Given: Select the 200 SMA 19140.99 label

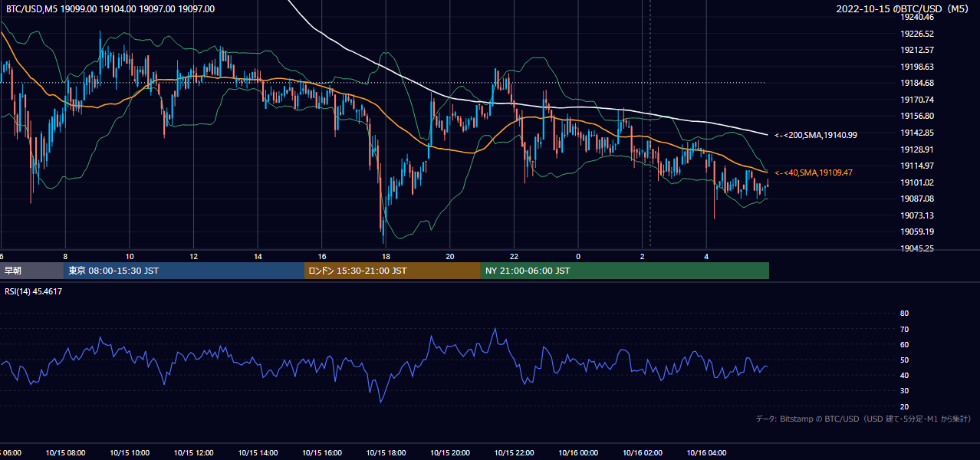Looking at the screenshot, I should (x=816, y=135).
